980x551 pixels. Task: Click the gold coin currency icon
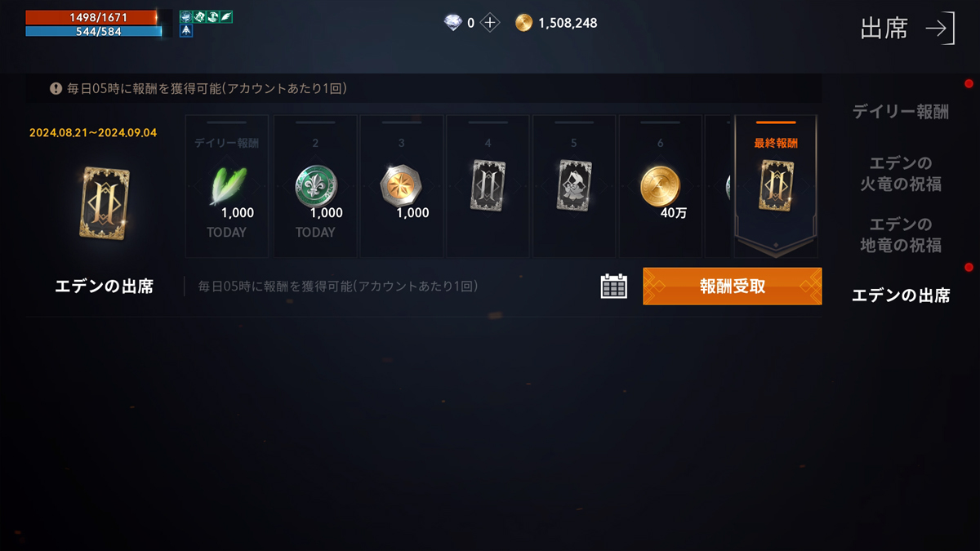pyautogui.click(x=523, y=23)
